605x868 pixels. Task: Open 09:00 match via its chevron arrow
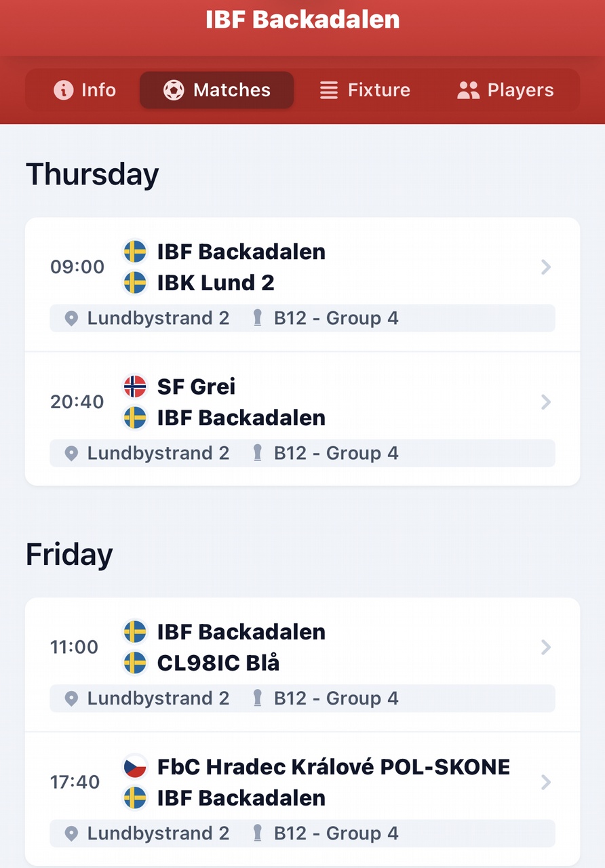click(545, 267)
